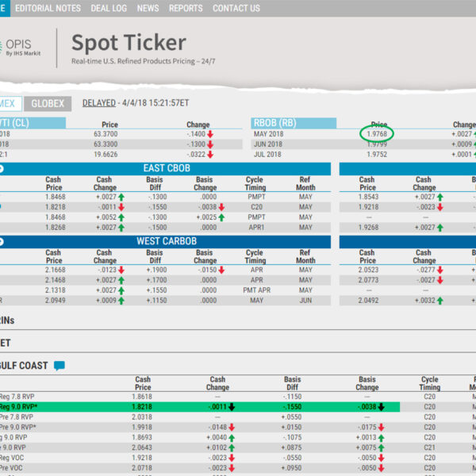Open the Editorial Notes menu item

[x=48, y=9]
